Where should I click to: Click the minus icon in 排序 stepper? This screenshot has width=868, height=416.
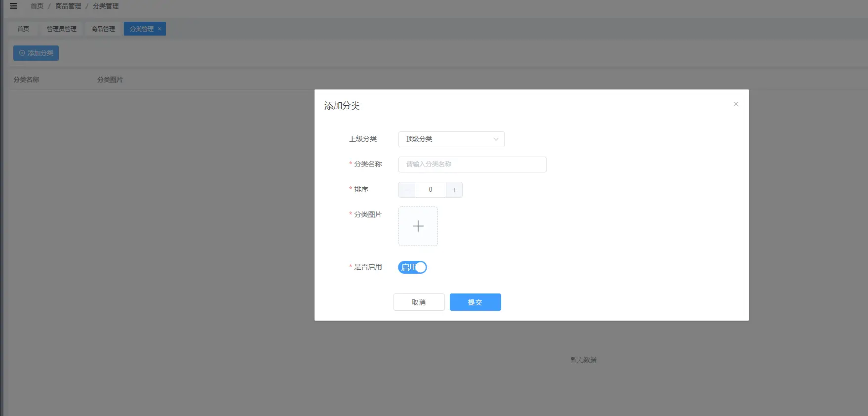[407, 190]
